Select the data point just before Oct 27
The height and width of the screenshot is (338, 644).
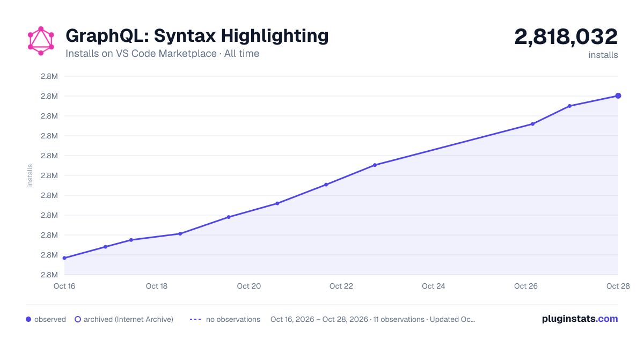point(569,106)
